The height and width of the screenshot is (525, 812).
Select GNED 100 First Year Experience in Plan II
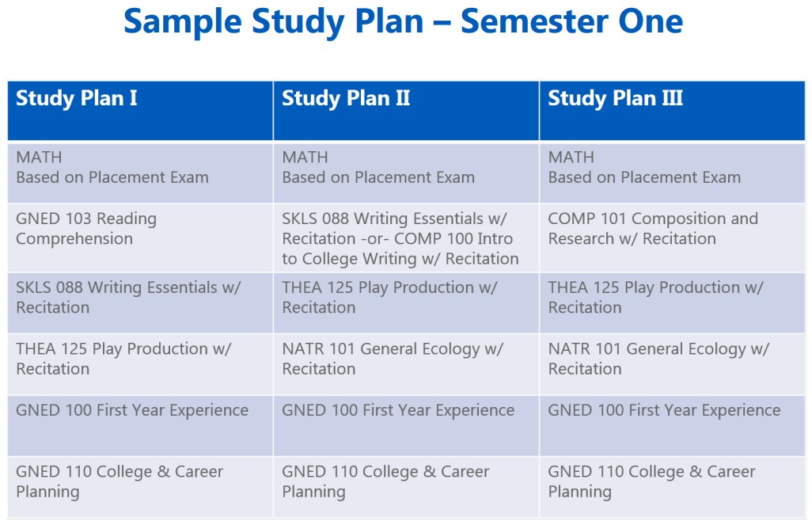(x=398, y=410)
